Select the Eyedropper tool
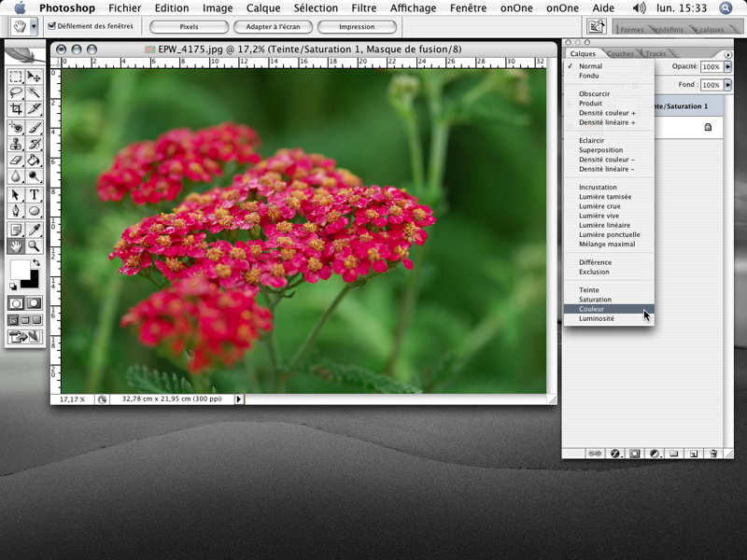Screen dimensions: 747x560 (34, 230)
